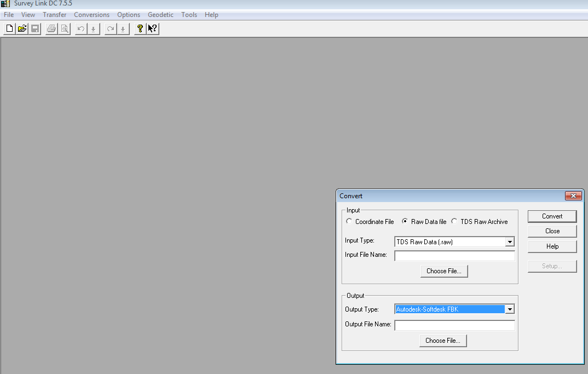Open the Geodetic menu

click(x=160, y=14)
